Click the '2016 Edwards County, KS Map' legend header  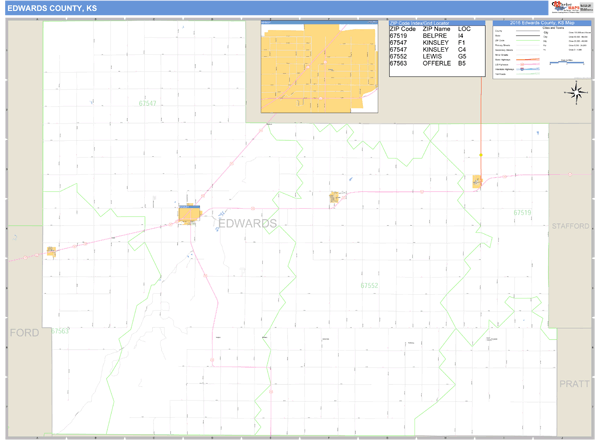pos(542,23)
